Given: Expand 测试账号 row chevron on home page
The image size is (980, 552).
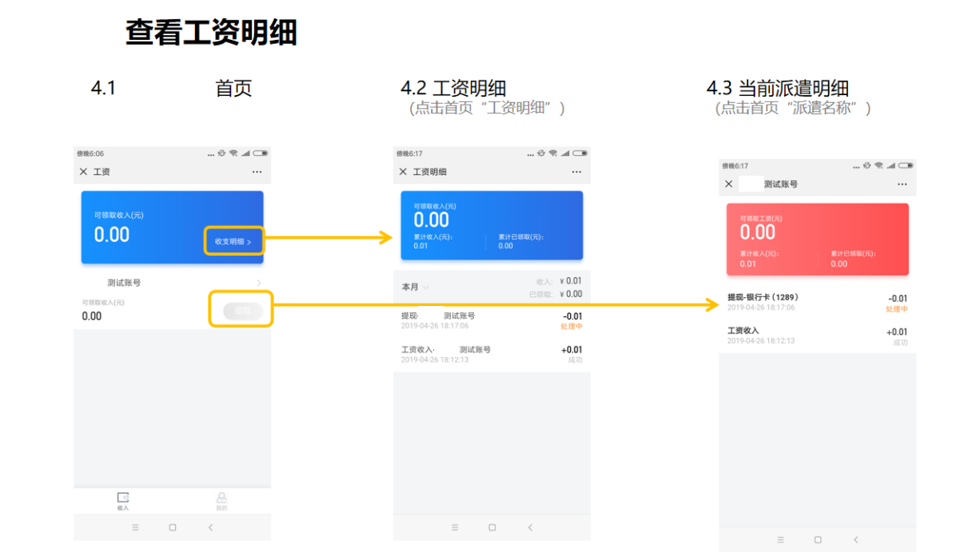Looking at the screenshot, I should [258, 283].
